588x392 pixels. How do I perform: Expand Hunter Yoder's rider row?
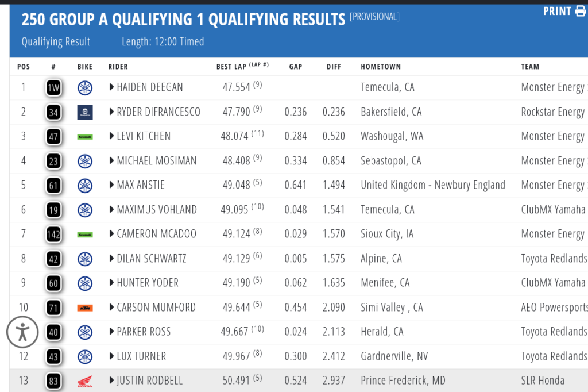tap(112, 283)
